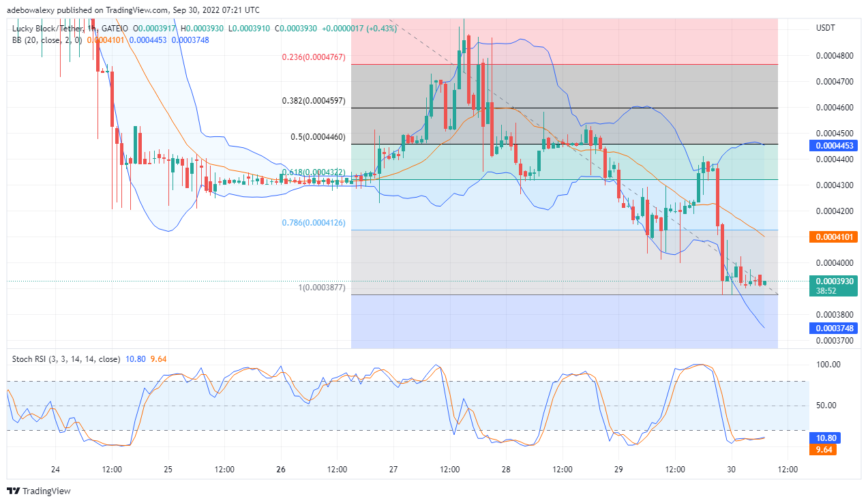Click the 1(0.0003877) Fibonacci level label
Viewport: 868px width, 503px height.
point(322,288)
